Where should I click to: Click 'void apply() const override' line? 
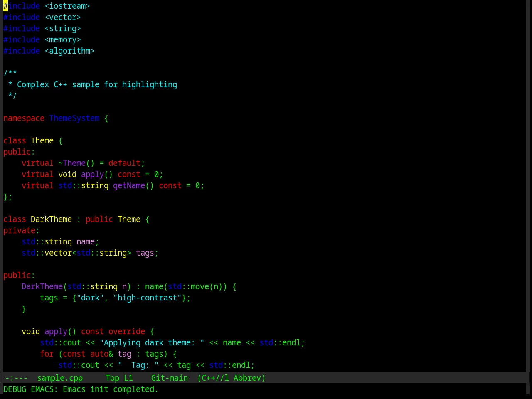88,331
